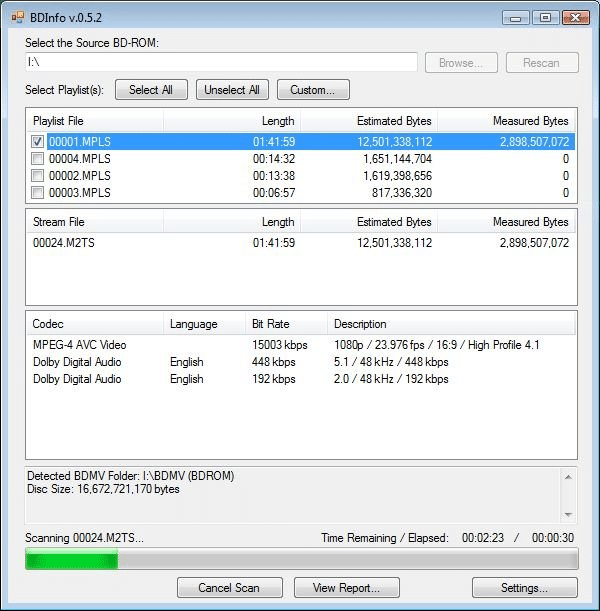Open View Report window

tap(347, 587)
